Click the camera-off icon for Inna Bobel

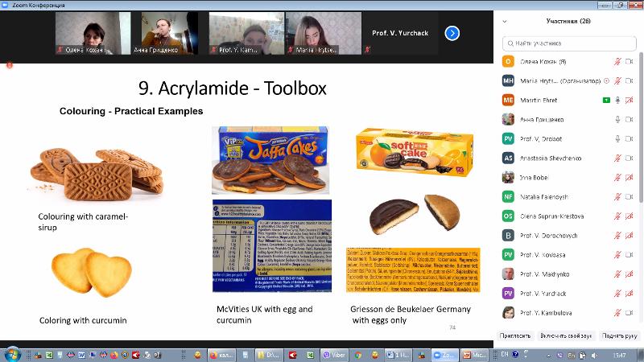tap(630, 177)
